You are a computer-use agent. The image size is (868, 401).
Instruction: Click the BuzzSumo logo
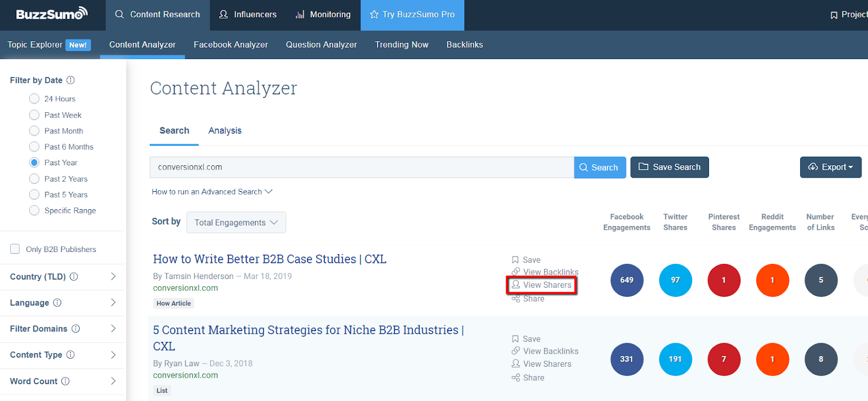52,14
